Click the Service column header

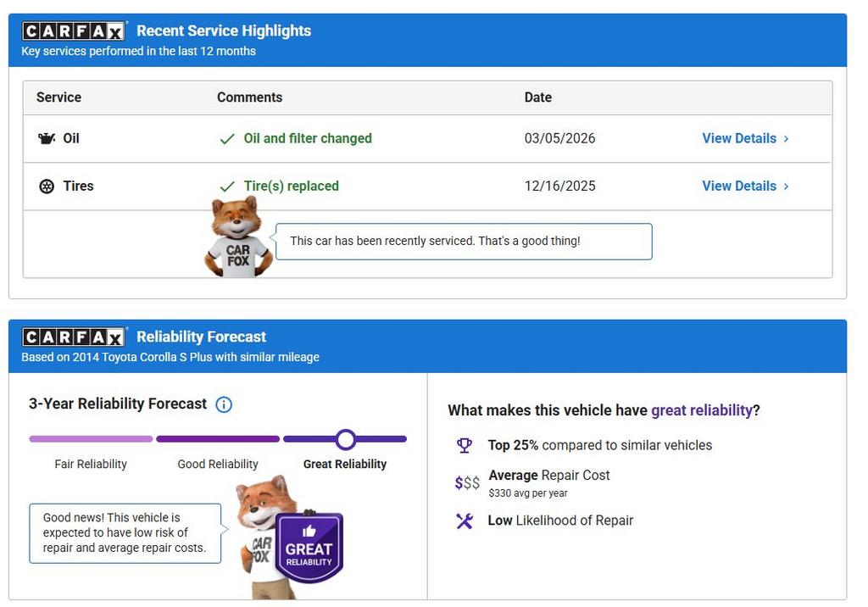[58, 97]
